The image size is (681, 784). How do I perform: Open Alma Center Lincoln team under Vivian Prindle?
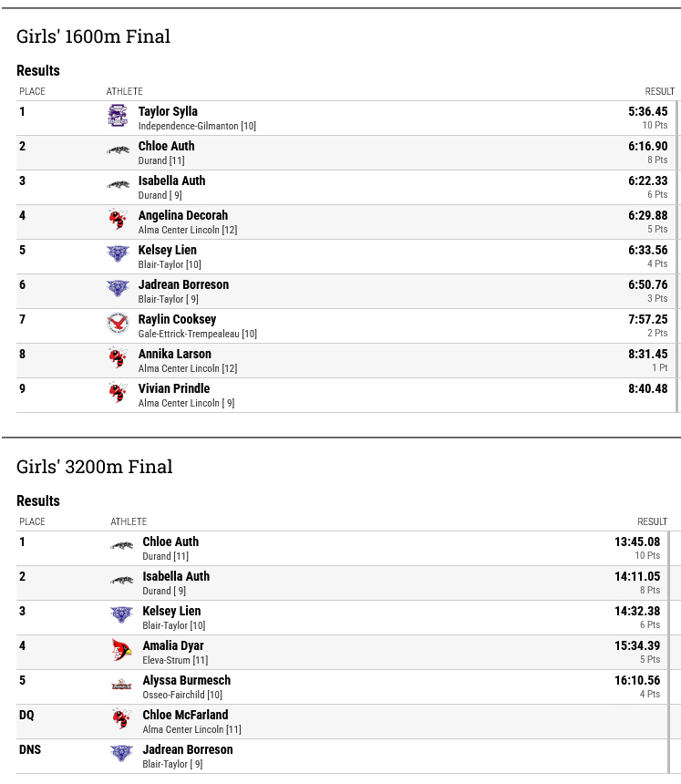click(179, 403)
